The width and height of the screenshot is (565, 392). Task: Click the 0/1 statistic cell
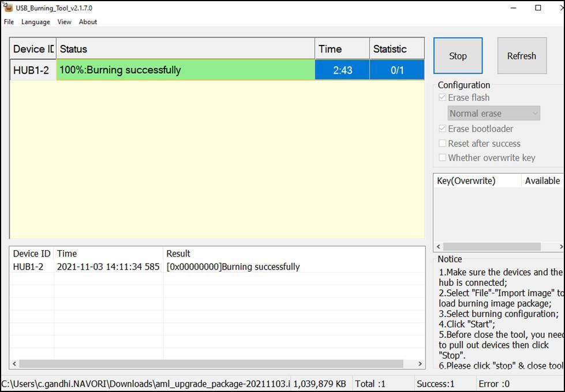[x=397, y=70]
